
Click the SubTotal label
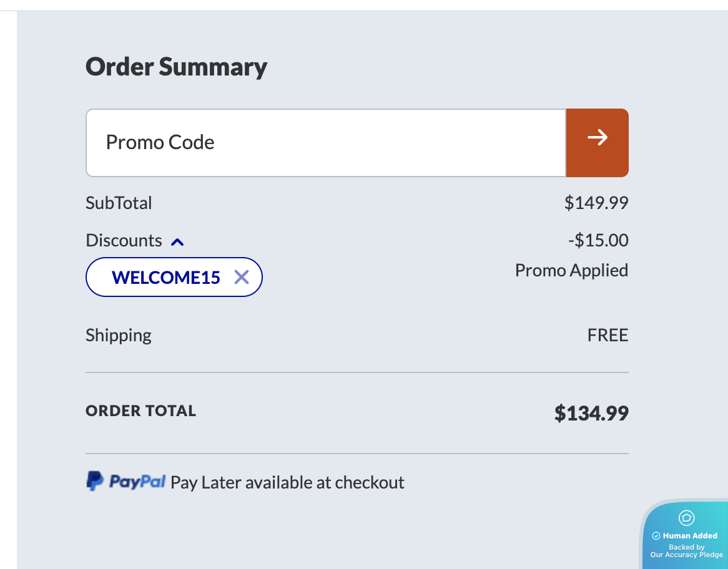(119, 203)
